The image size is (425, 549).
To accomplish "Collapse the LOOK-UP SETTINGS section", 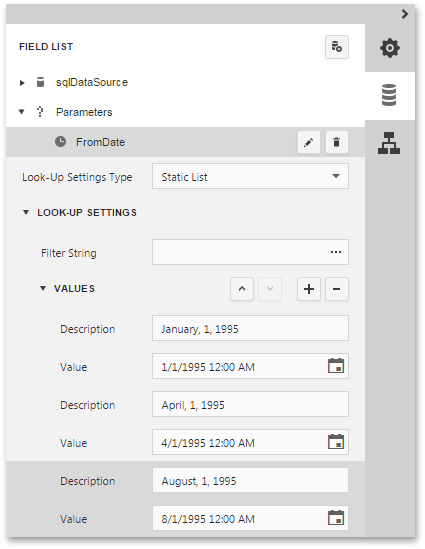I will pos(26,212).
